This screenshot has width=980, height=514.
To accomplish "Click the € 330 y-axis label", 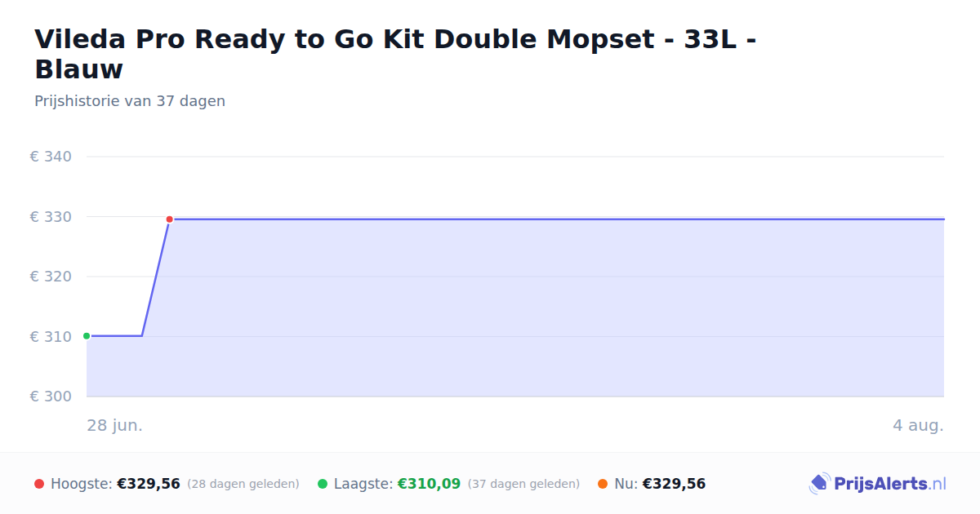I will click(x=51, y=217).
